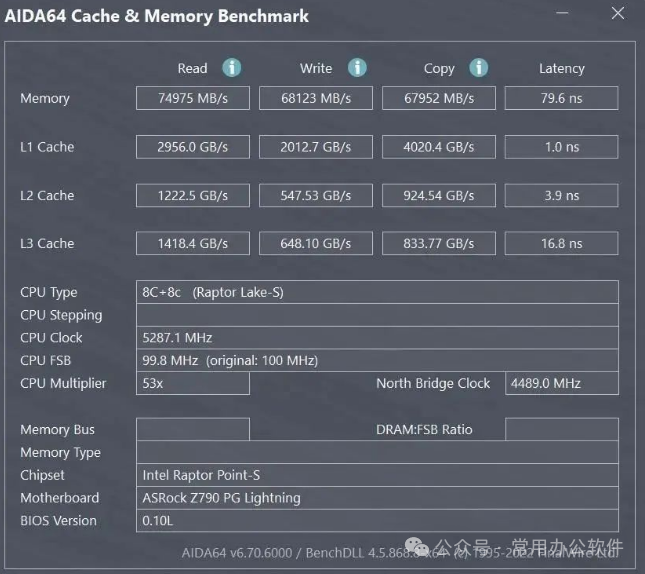Click the CPU Multiplier 53x field
Screen dimensions: 645x574
tap(193, 383)
